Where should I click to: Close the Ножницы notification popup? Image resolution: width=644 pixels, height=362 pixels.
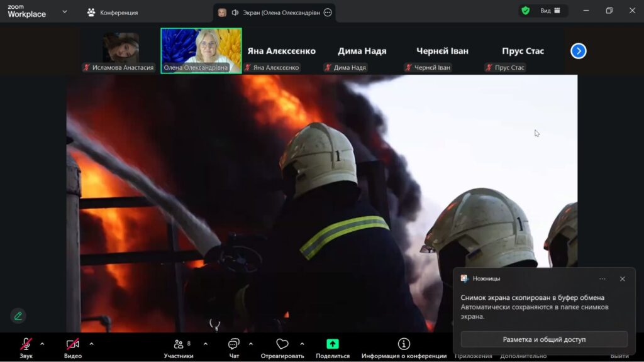tap(622, 279)
